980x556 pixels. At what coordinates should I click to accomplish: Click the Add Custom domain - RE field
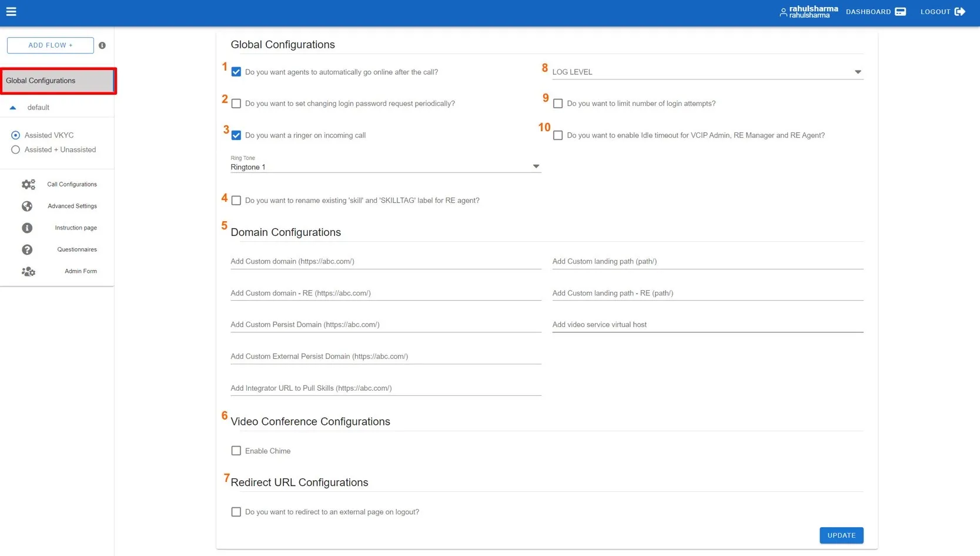[386, 293]
